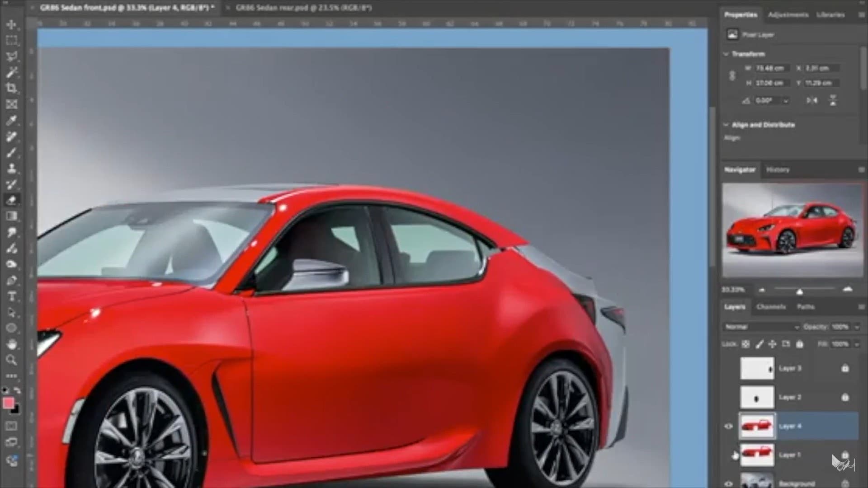Open the Opacity slider dropdown arrow
Viewport: 868px width, 488px height.
pyautogui.click(x=856, y=327)
